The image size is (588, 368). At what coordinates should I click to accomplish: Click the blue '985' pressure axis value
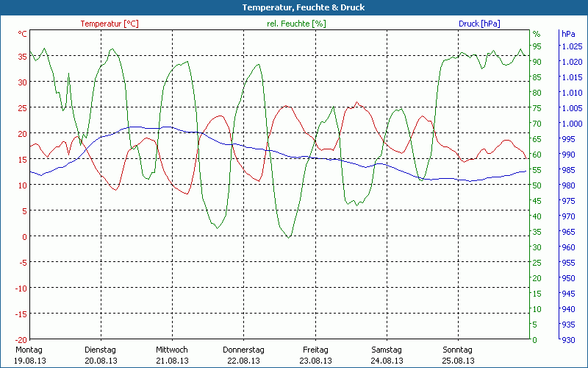point(568,170)
